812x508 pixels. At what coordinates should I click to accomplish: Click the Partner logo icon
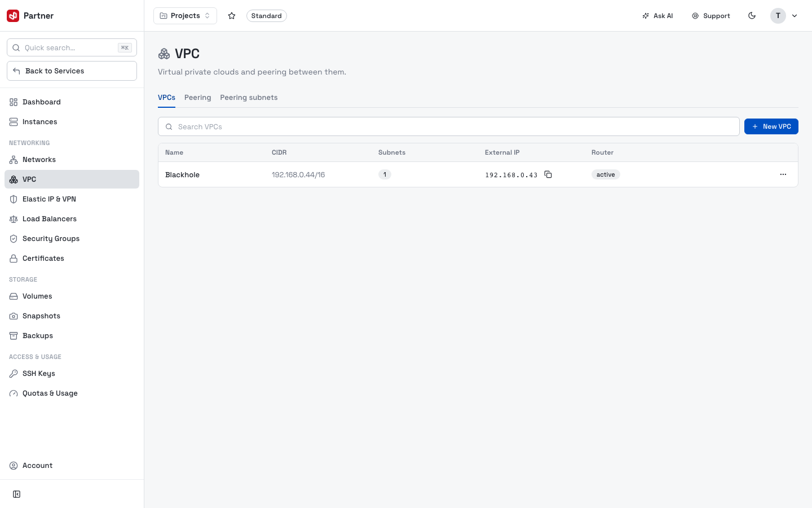[13, 16]
